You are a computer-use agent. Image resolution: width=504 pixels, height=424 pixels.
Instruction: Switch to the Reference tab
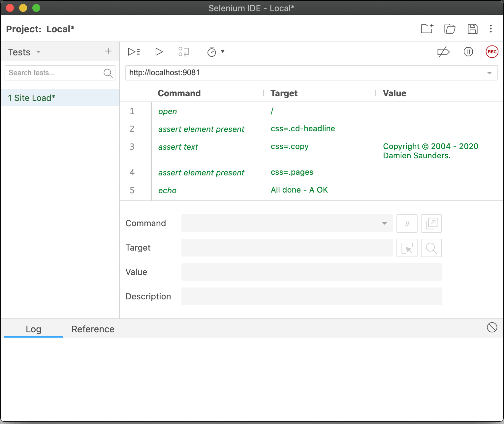point(93,329)
